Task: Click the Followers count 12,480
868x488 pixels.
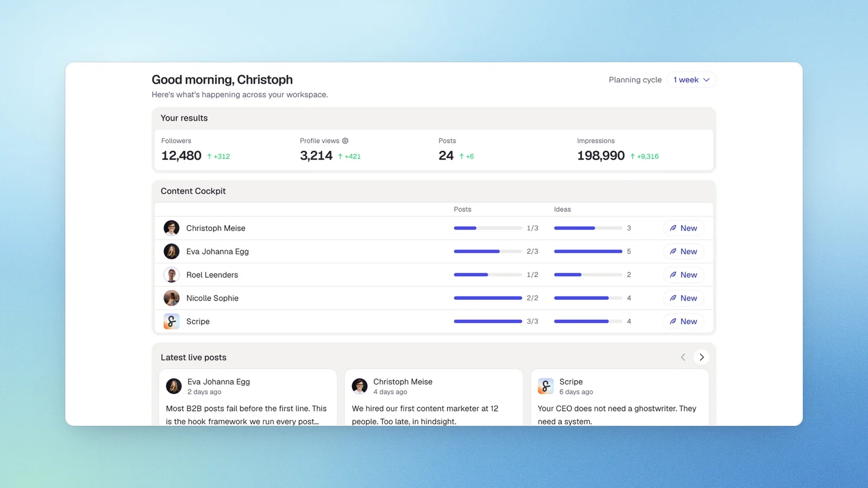Action: pyautogui.click(x=181, y=156)
